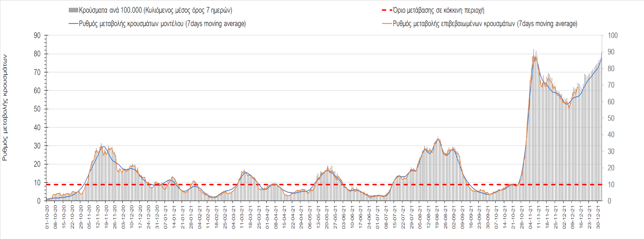Click the 50 tick on left axis
Viewport: 644px width, 239px height.
(37, 109)
